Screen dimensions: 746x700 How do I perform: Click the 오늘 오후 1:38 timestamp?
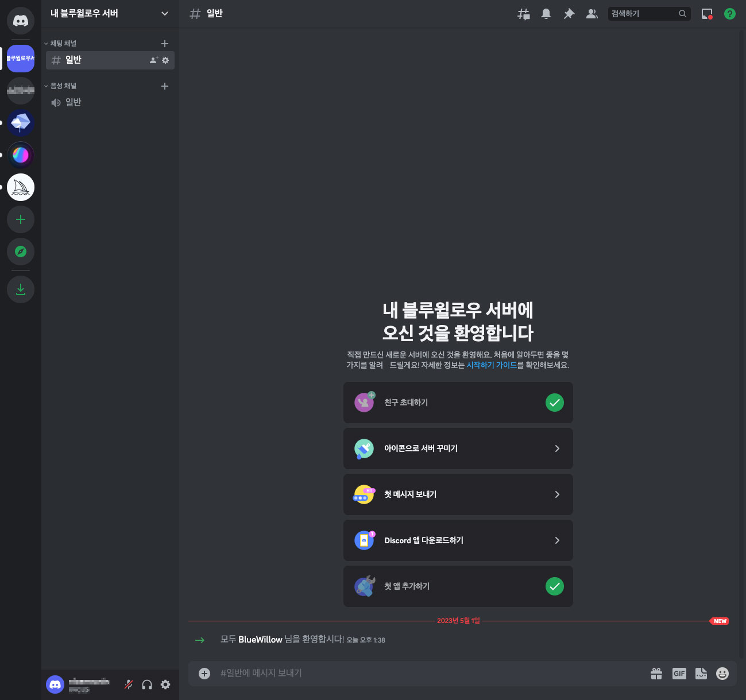[366, 640]
